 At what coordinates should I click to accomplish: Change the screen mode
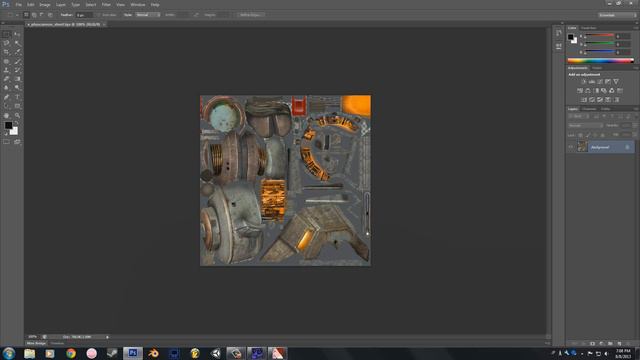pyautogui.click(x=17, y=142)
